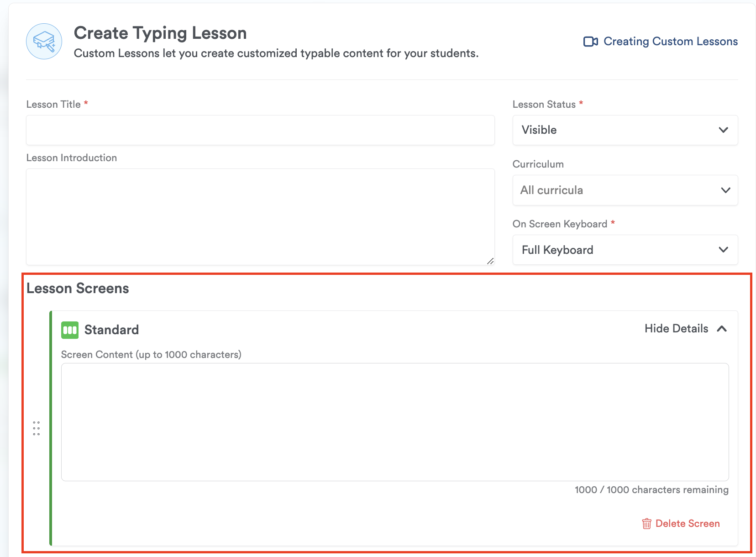Open the Curriculum dropdown
The width and height of the screenshot is (756, 557).
[x=625, y=190]
